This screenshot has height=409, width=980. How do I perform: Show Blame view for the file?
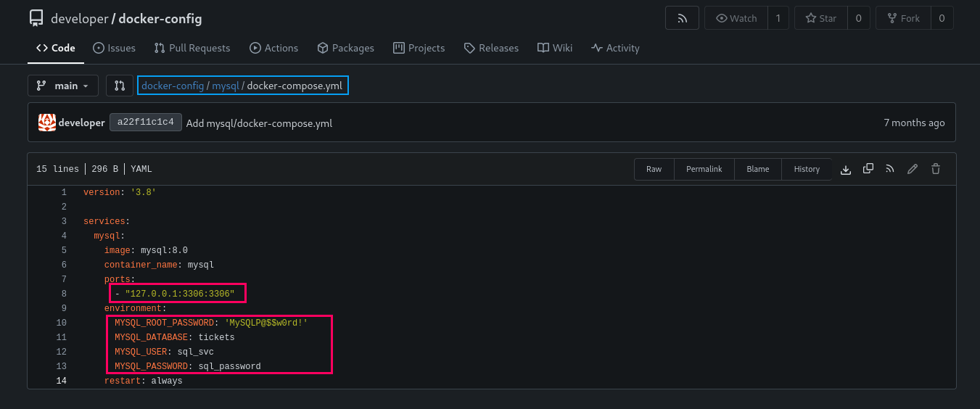click(x=757, y=169)
